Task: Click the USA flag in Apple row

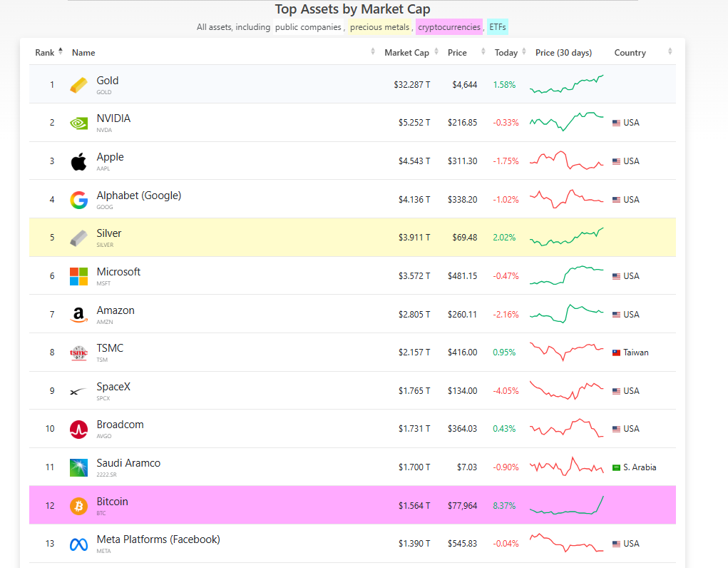Action: (616, 161)
